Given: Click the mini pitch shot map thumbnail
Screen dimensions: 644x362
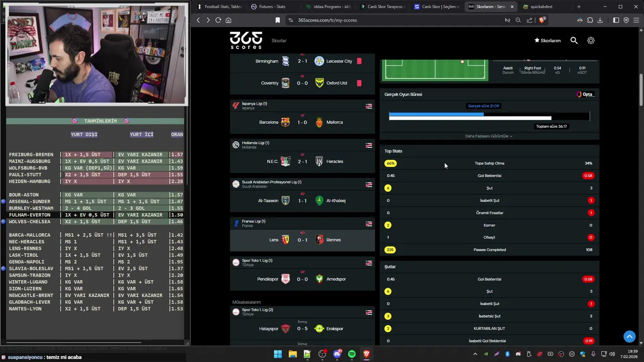Looking at the screenshot, I should point(435,69).
